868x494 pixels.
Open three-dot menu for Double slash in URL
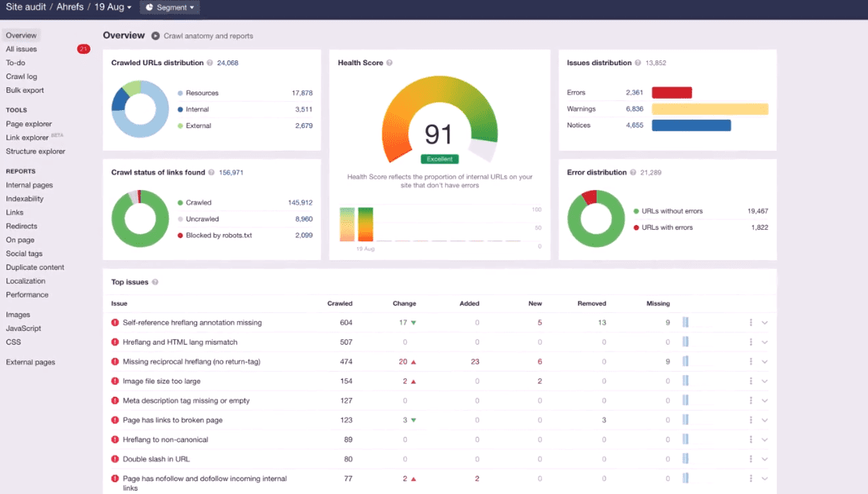[x=751, y=459]
